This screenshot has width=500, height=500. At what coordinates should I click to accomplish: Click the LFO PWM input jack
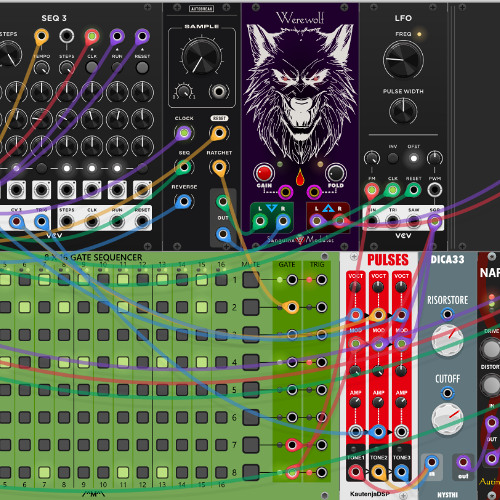[x=435, y=190]
